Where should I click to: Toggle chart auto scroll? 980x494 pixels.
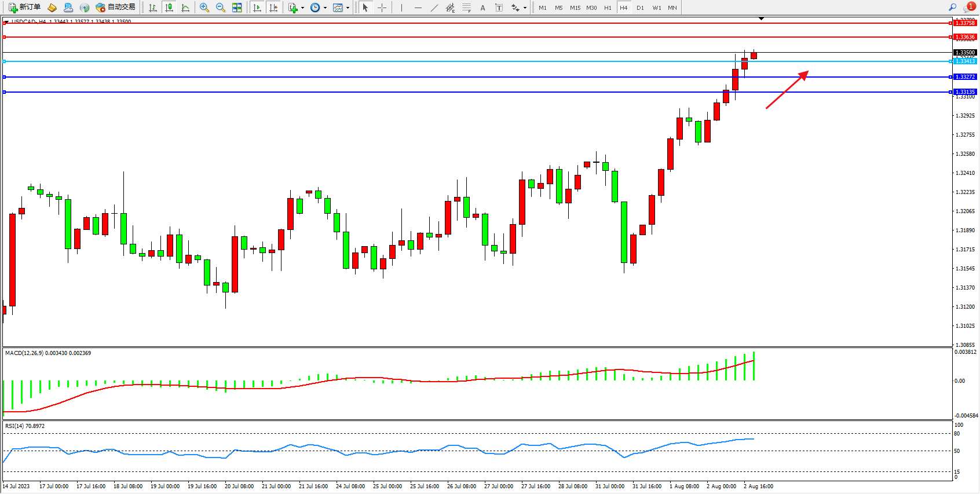pyautogui.click(x=257, y=8)
